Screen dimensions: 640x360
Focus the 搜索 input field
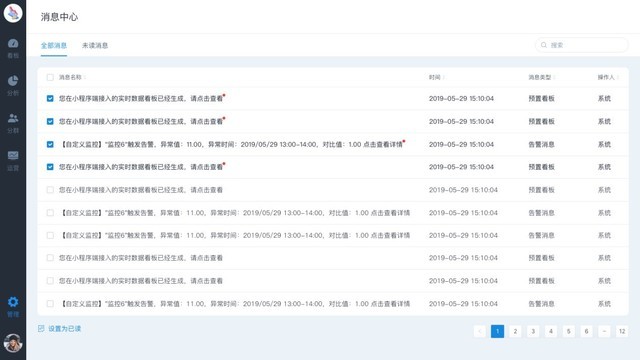[x=582, y=45]
